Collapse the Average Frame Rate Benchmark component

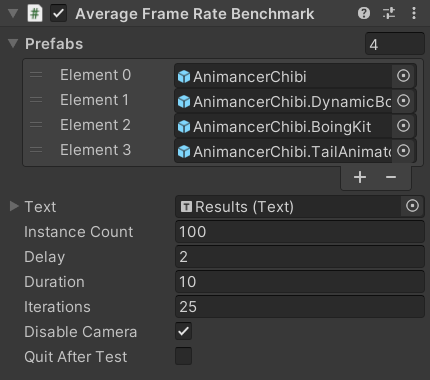13,14
